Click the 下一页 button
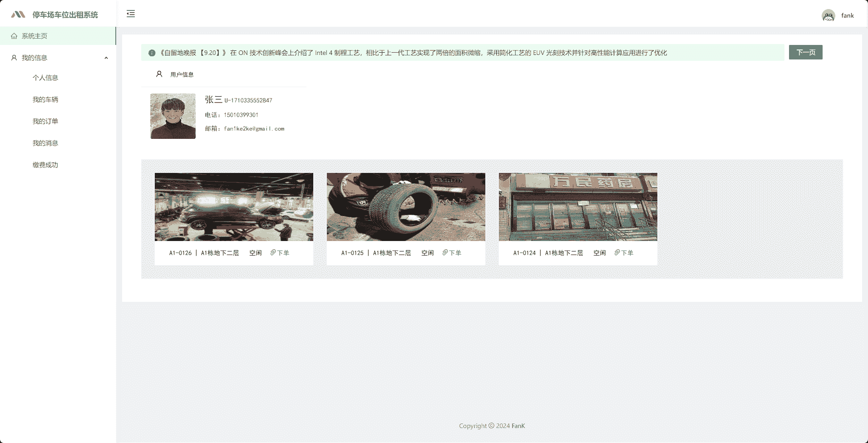Screen dimensions: 868x443 [806, 52]
